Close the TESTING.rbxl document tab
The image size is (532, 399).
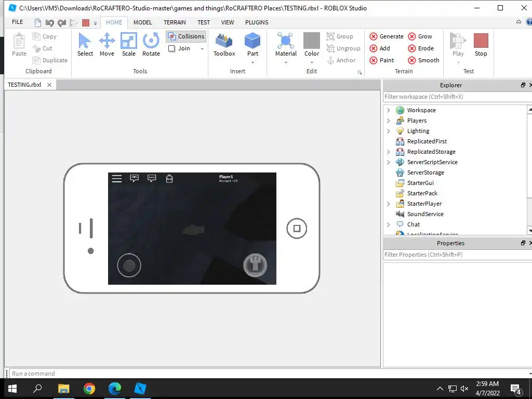click(x=49, y=85)
